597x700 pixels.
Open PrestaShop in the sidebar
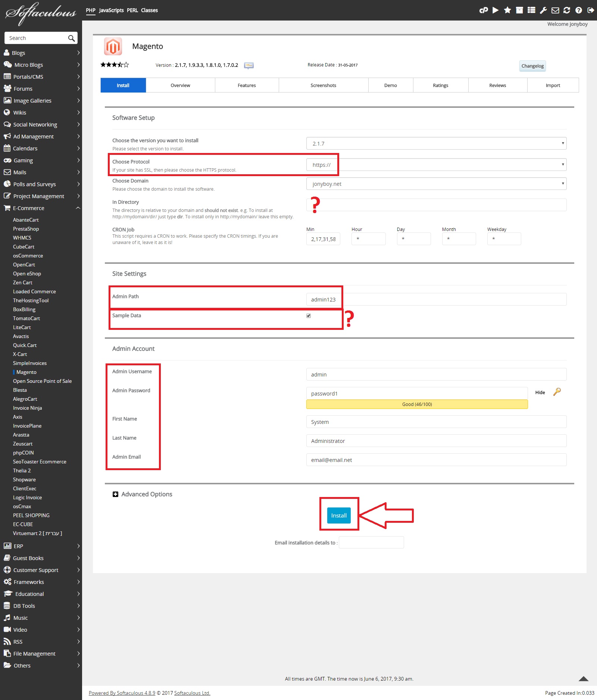tap(26, 229)
